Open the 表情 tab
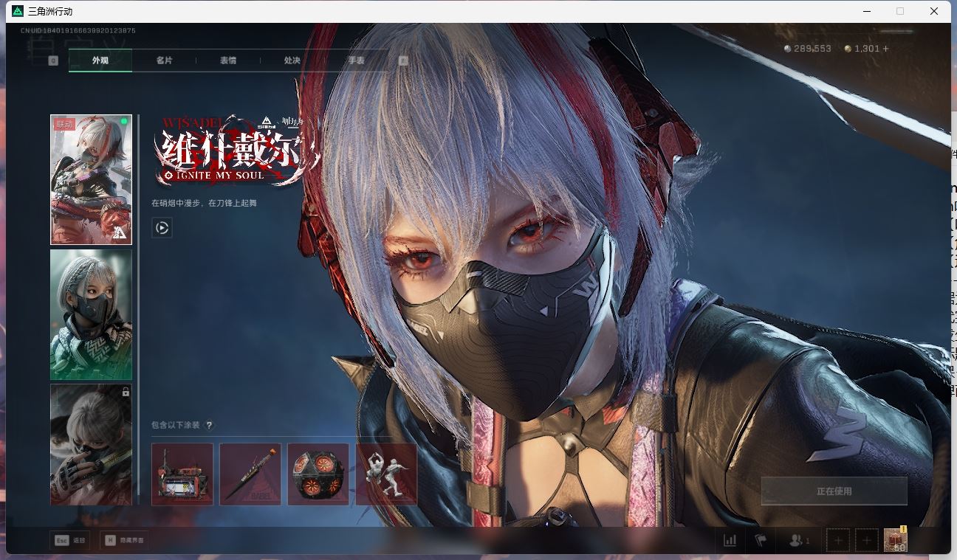Image resolution: width=957 pixels, height=560 pixels. click(227, 61)
